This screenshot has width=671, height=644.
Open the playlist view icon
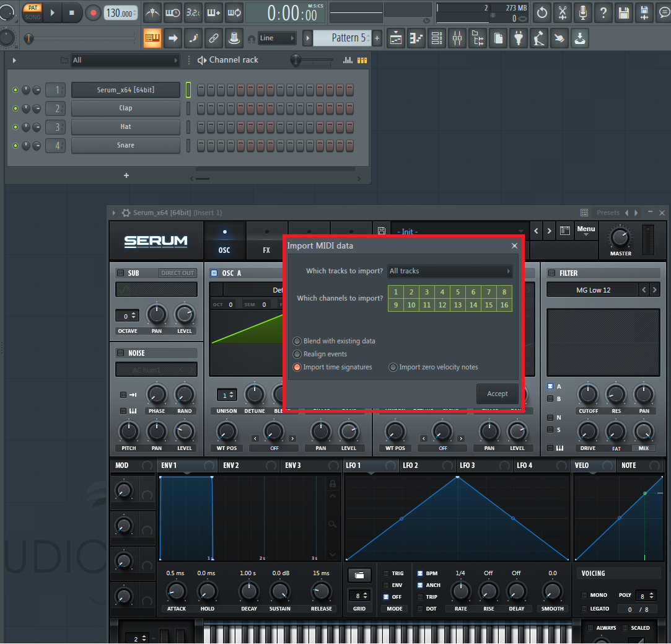(x=396, y=38)
